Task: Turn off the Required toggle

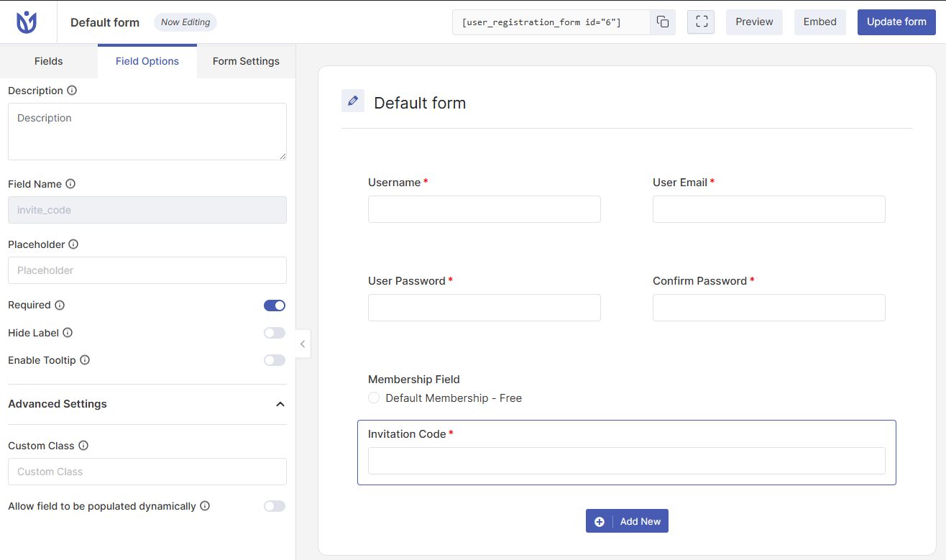Action: tap(275, 306)
